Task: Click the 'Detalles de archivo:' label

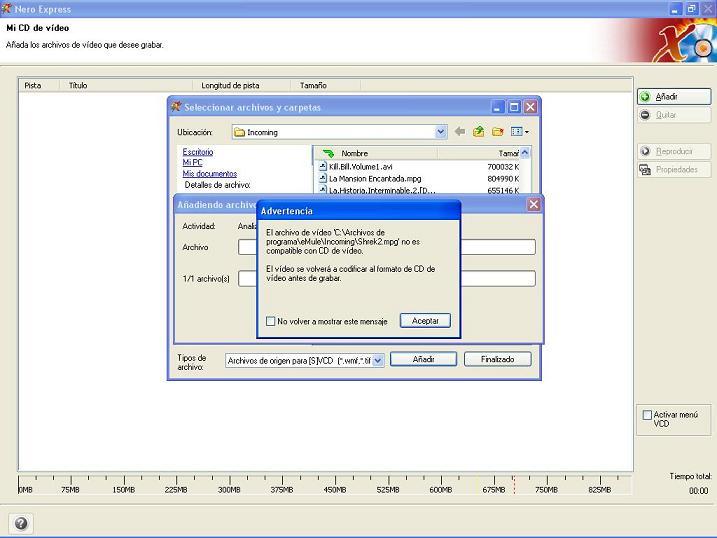Action: click(x=217, y=185)
